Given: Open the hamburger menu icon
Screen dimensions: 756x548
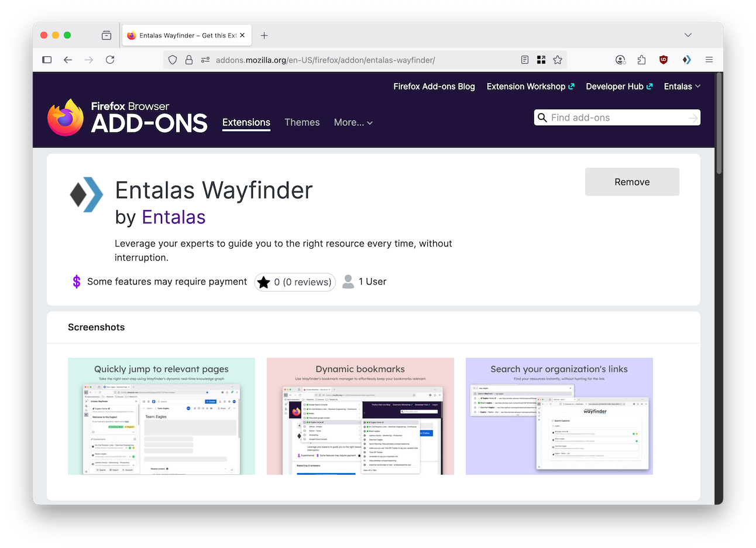Looking at the screenshot, I should point(709,59).
